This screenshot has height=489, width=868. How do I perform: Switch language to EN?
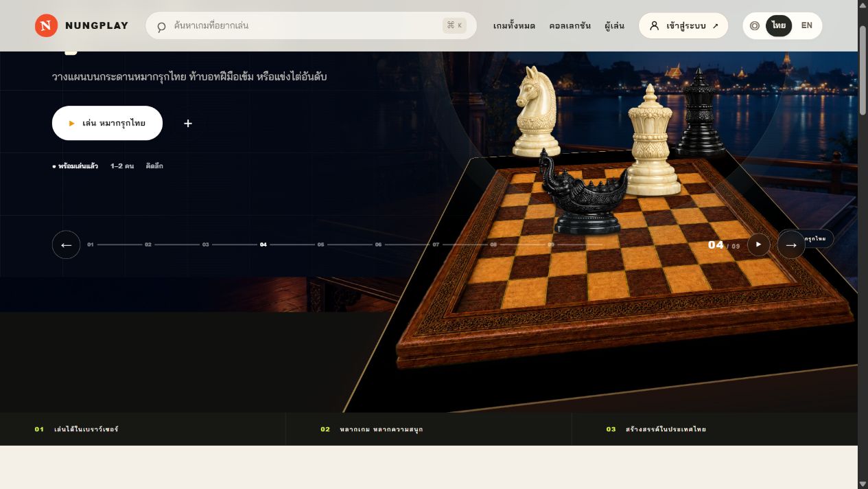click(x=806, y=25)
